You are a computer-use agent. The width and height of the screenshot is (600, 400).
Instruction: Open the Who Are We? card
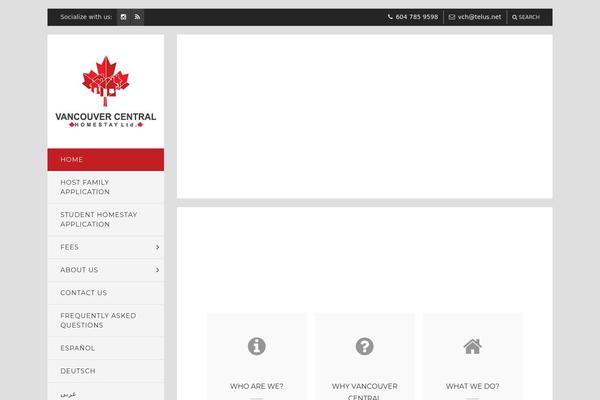tap(257, 356)
